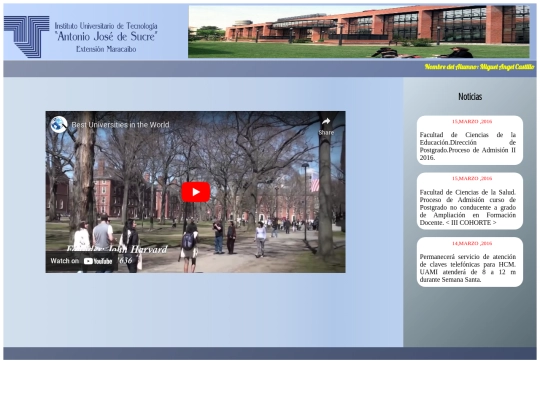Click the campus building banner photo

[359, 32]
